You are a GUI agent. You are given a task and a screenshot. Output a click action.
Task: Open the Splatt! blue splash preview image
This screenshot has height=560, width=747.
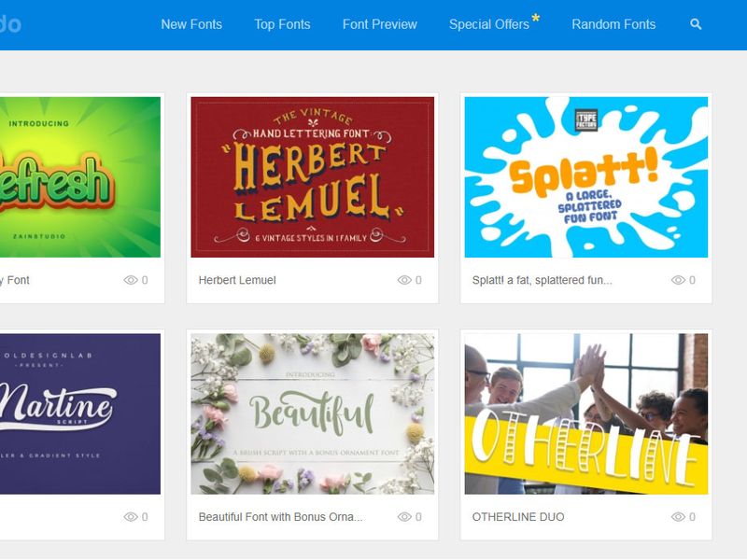(586, 177)
